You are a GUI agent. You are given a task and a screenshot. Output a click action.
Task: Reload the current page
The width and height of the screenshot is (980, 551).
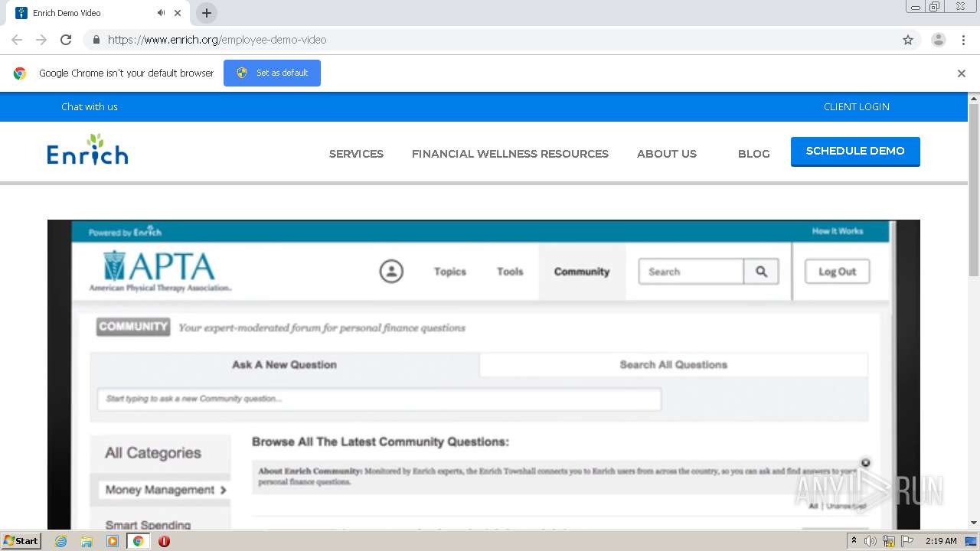(x=66, y=40)
